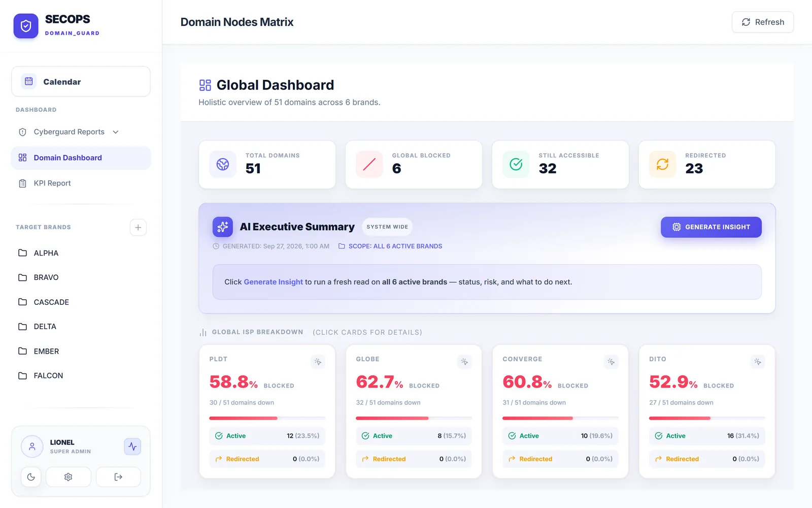Add a new target brand with plus button

pyautogui.click(x=138, y=227)
